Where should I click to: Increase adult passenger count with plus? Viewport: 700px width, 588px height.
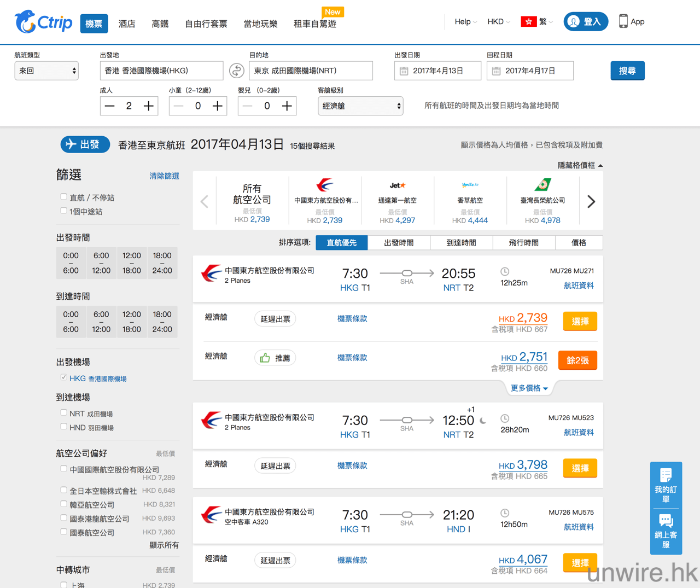[x=148, y=106]
